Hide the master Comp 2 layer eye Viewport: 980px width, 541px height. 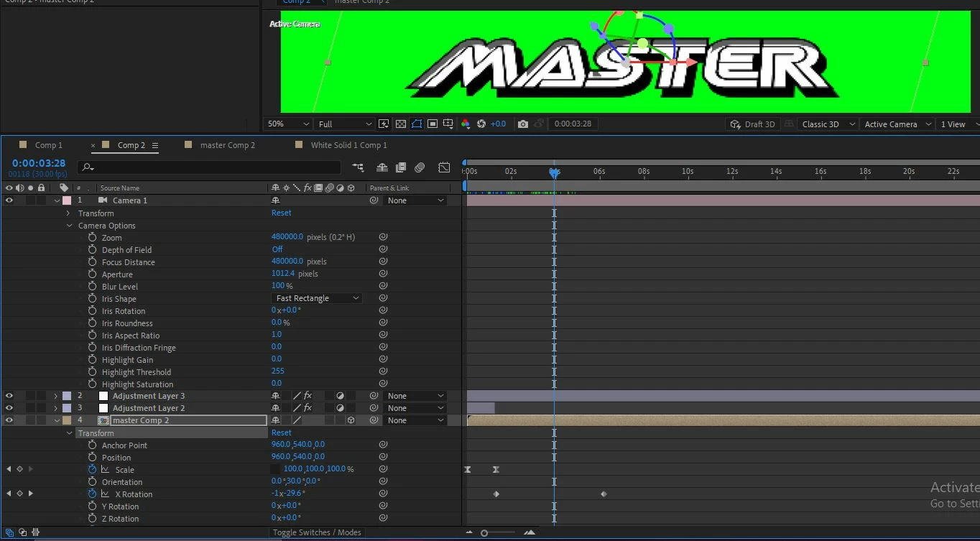tap(9, 420)
